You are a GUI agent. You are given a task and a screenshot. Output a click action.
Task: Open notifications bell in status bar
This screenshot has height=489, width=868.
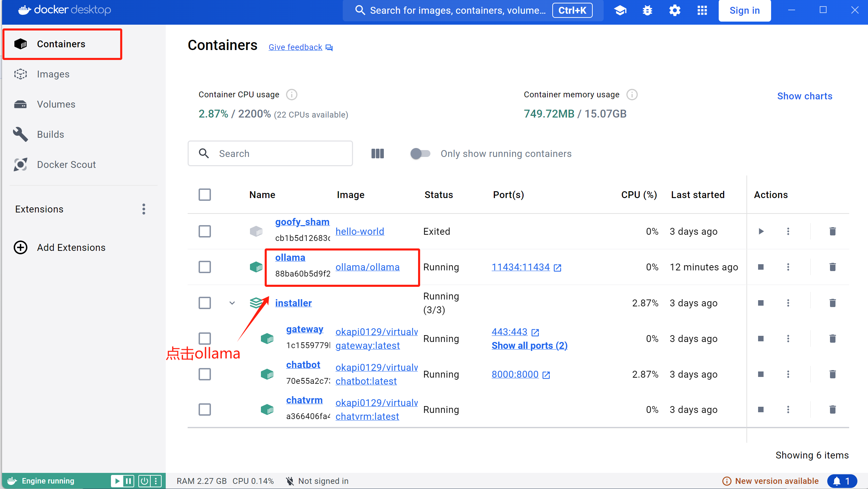(842, 481)
